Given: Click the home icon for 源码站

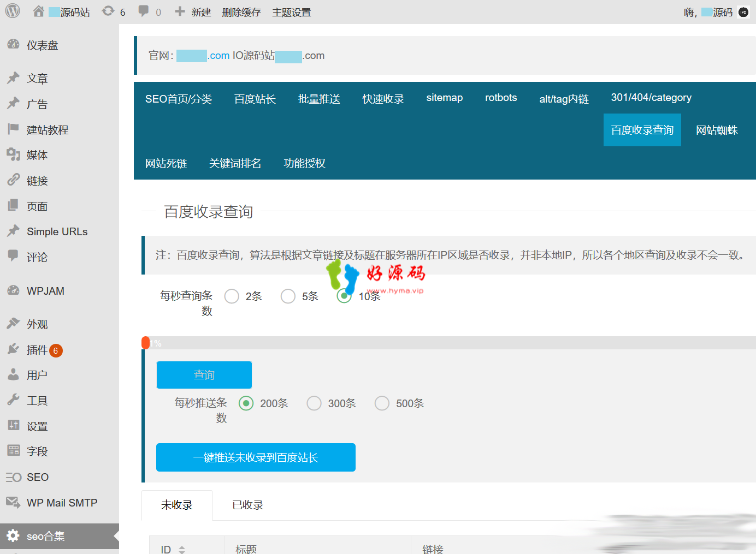Looking at the screenshot, I should pos(38,11).
